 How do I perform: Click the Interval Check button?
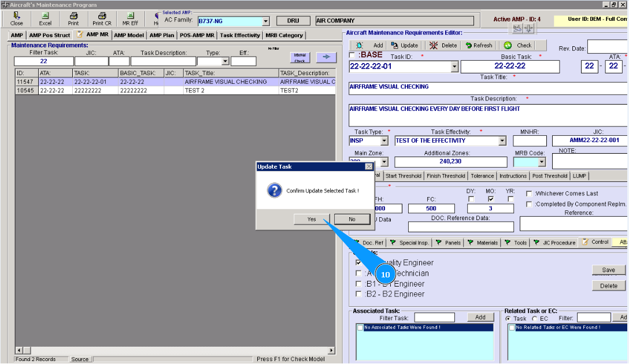[x=299, y=58]
